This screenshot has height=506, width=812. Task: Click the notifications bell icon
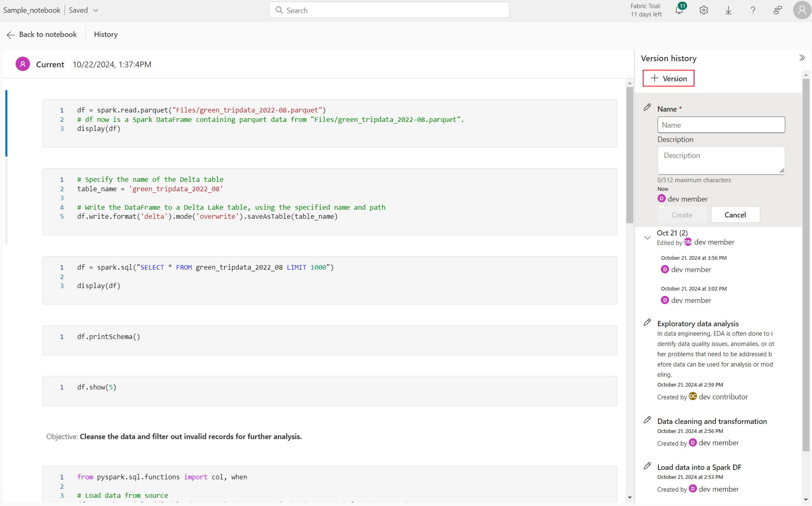pos(679,10)
